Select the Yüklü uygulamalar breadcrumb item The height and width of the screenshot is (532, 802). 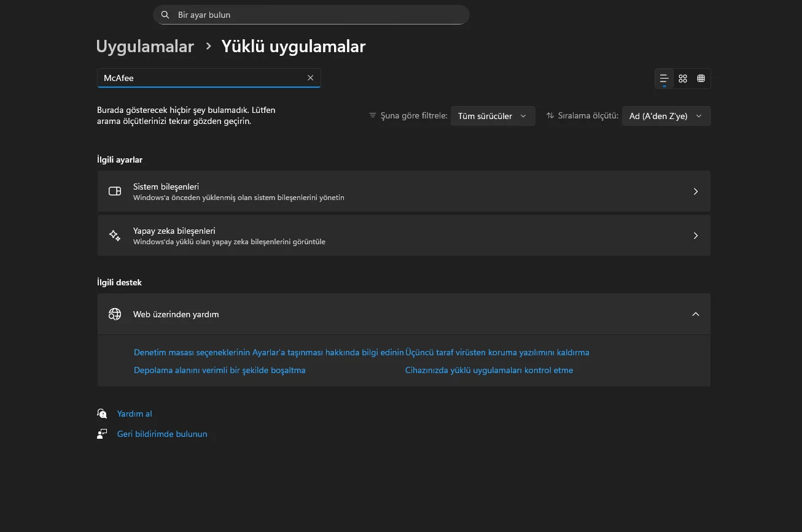293,46
